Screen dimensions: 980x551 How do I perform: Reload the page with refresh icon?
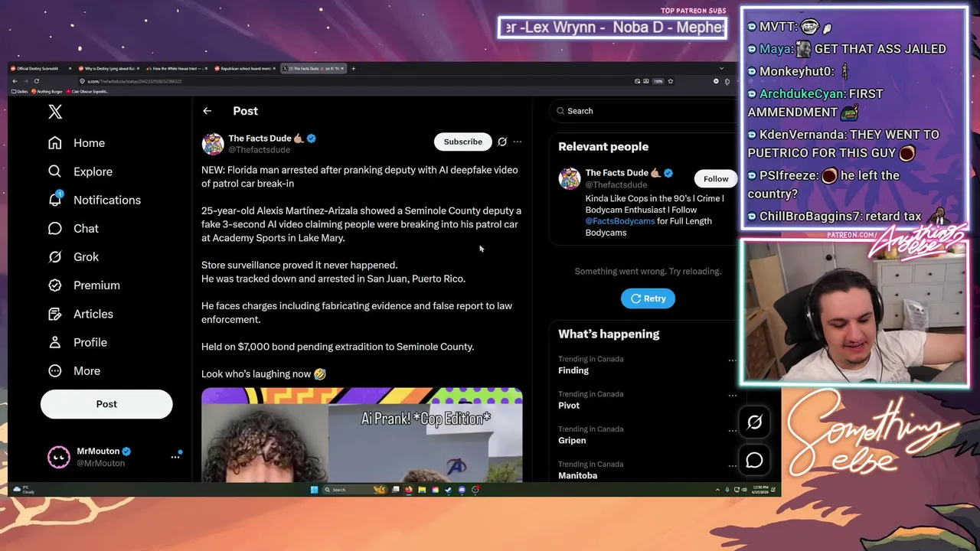coord(37,81)
